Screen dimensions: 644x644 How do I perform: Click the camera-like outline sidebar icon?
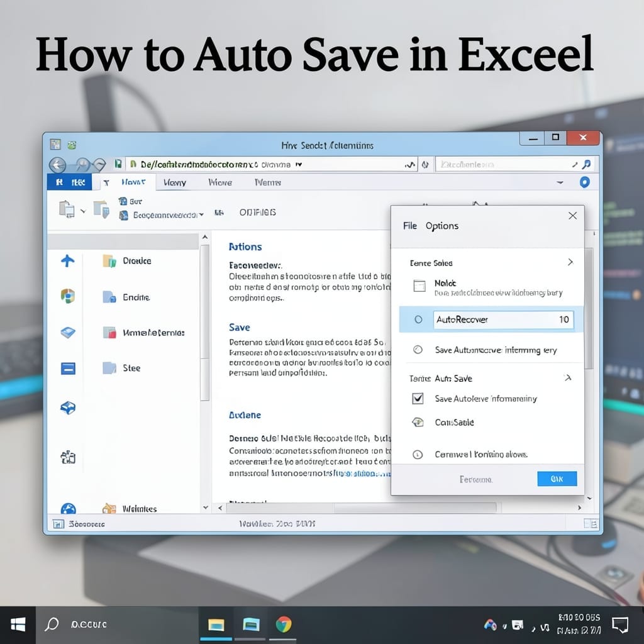[x=68, y=457]
